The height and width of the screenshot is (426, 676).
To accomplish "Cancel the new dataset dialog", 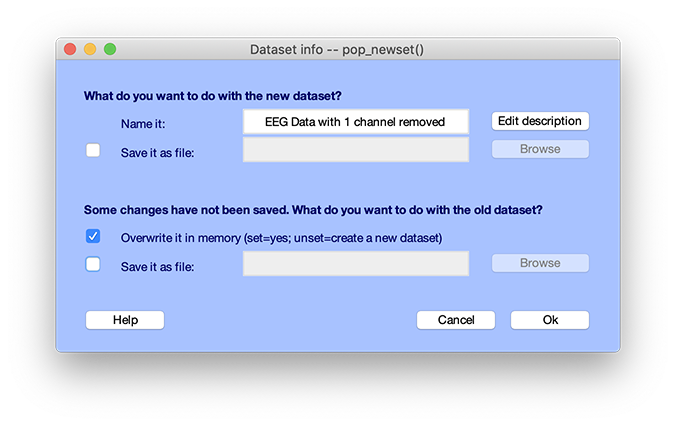I will click(456, 320).
